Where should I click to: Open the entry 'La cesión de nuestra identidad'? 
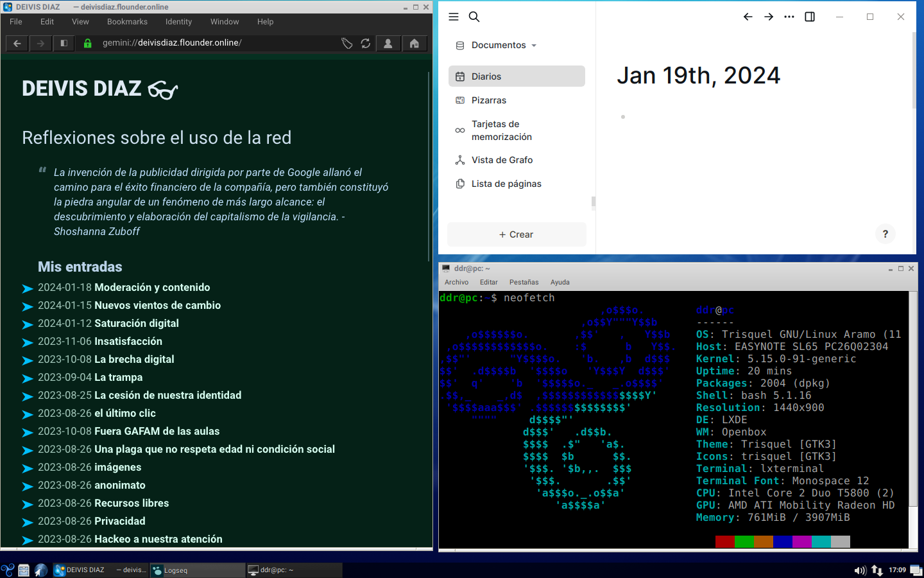(x=168, y=396)
